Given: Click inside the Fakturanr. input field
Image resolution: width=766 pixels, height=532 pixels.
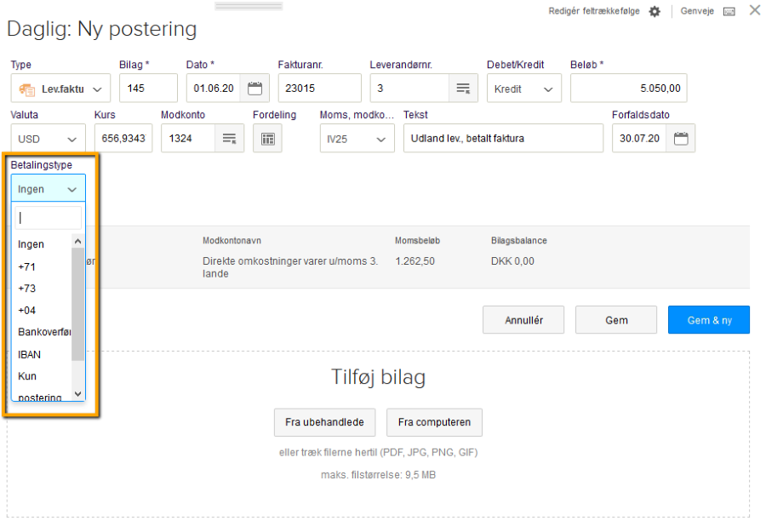Looking at the screenshot, I should pos(319,88).
